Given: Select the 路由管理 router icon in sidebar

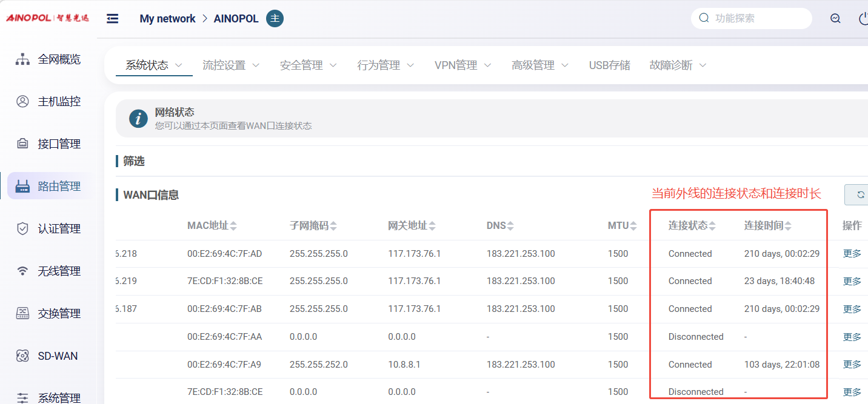Looking at the screenshot, I should (22, 187).
